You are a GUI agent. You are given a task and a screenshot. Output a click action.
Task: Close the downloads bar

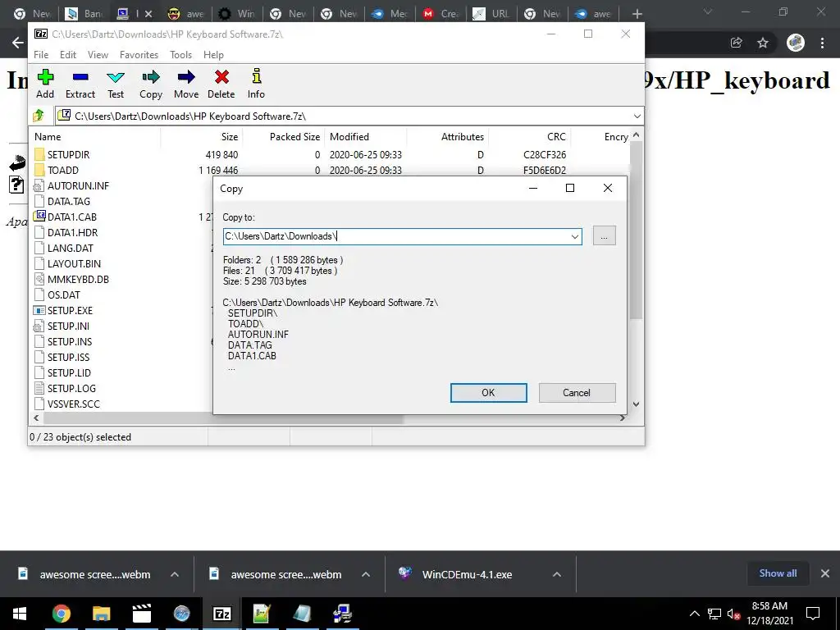(825, 573)
